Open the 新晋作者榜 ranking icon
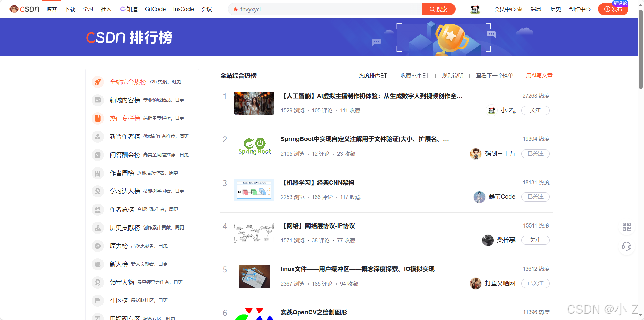Viewport: 644px width, 320px height. tap(97, 136)
